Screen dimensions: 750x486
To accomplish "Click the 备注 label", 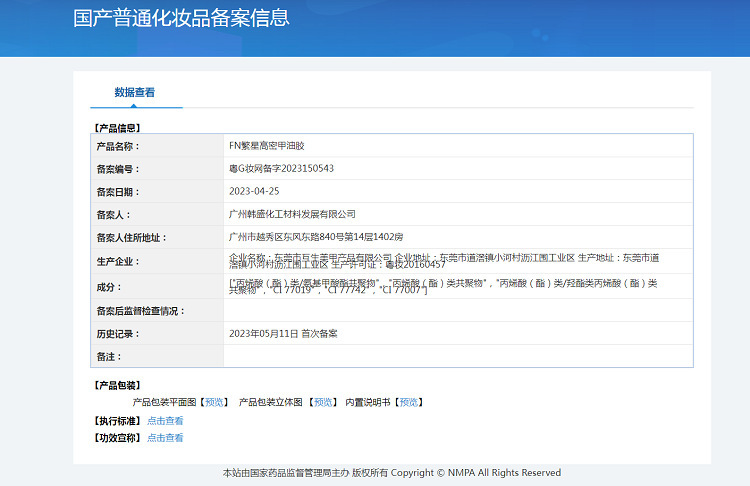I will [x=109, y=357].
